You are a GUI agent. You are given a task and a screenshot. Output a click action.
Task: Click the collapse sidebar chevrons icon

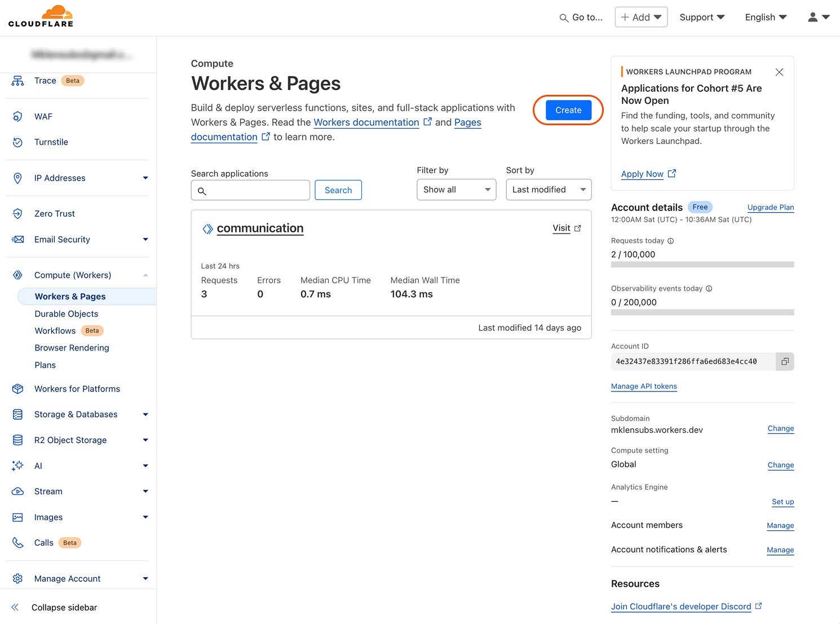(x=15, y=608)
